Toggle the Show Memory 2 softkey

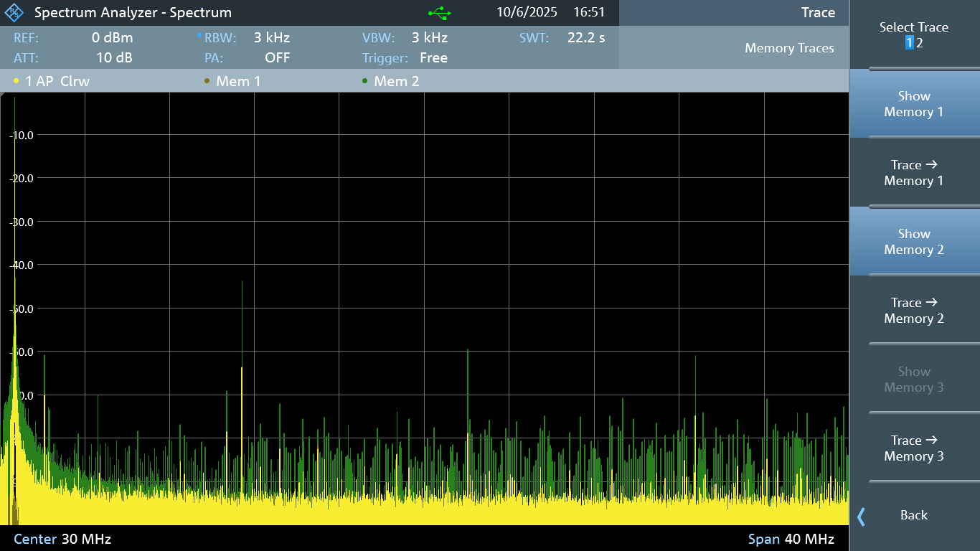[x=913, y=242]
